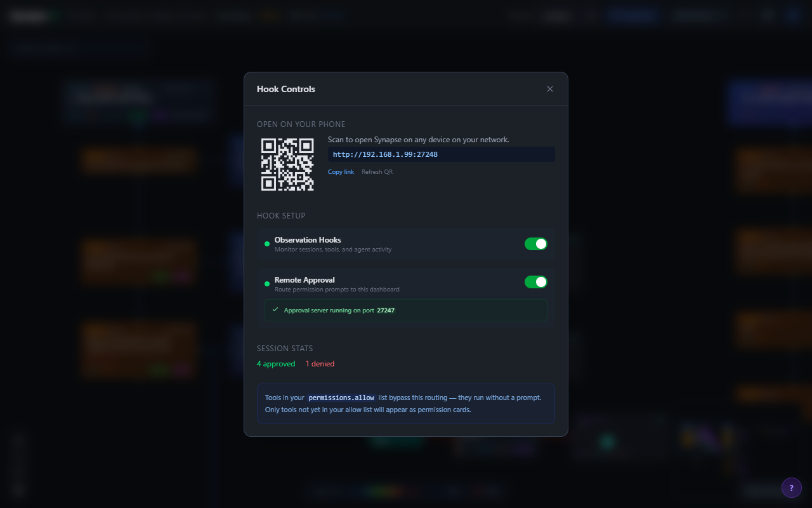Open the purple help question-mark button

tap(791, 488)
